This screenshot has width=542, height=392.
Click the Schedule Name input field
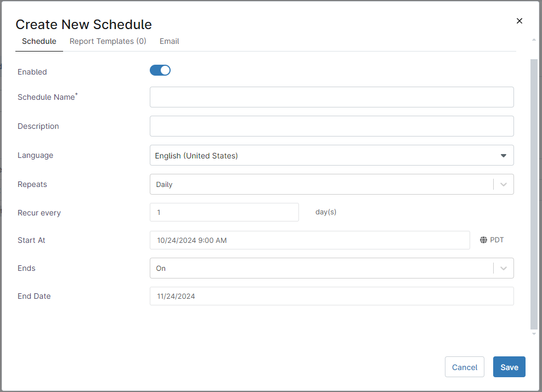coord(331,97)
